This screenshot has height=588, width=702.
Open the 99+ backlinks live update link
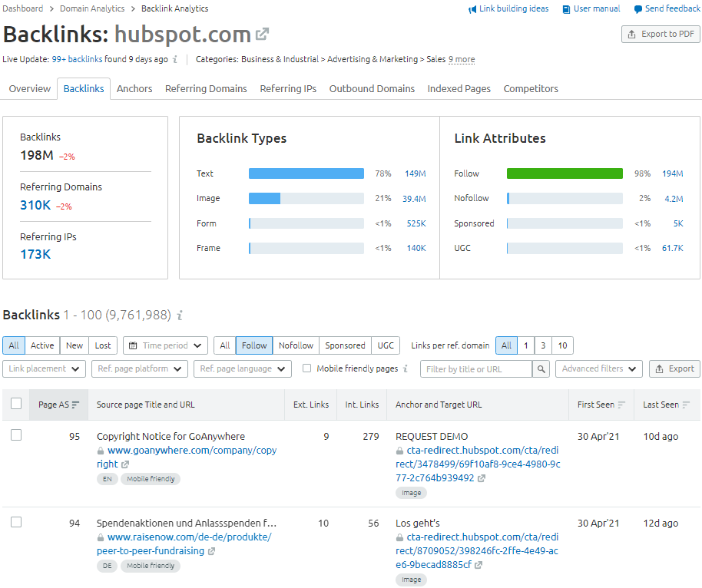coord(77,59)
